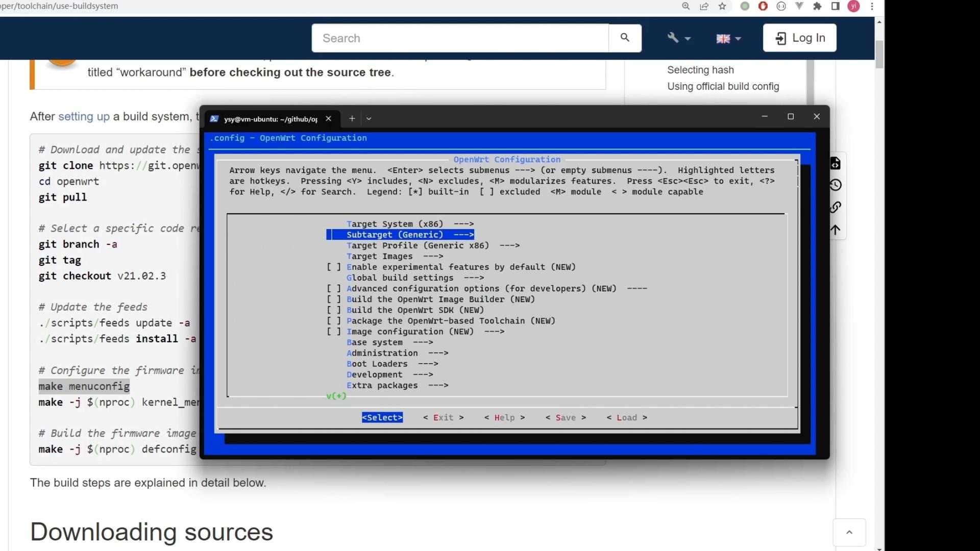This screenshot has height=551, width=980.
Task: Close the ysy@vm-ubuntu terminal tab
Action: pyautogui.click(x=328, y=118)
